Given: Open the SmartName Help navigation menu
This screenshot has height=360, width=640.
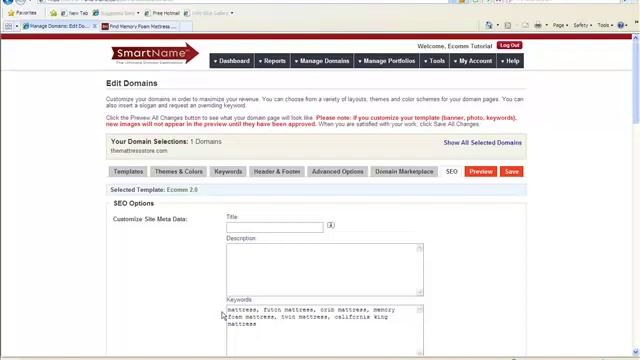Looking at the screenshot, I should [510, 61].
